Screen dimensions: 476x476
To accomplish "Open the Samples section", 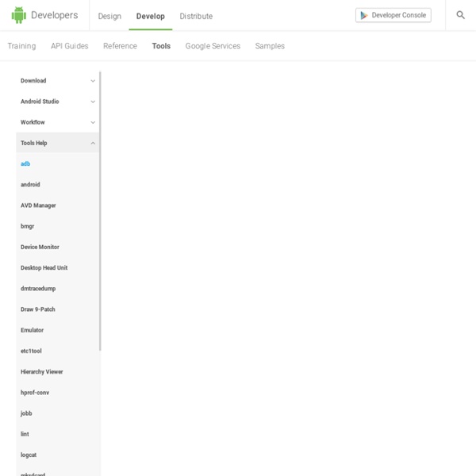I will [x=270, y=46].
